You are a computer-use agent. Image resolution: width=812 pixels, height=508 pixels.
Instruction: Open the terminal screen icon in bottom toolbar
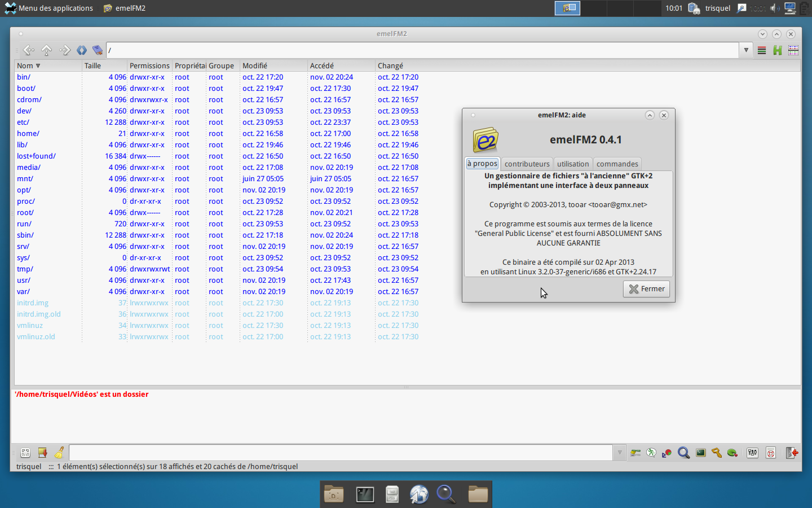[x=701, y=453]
